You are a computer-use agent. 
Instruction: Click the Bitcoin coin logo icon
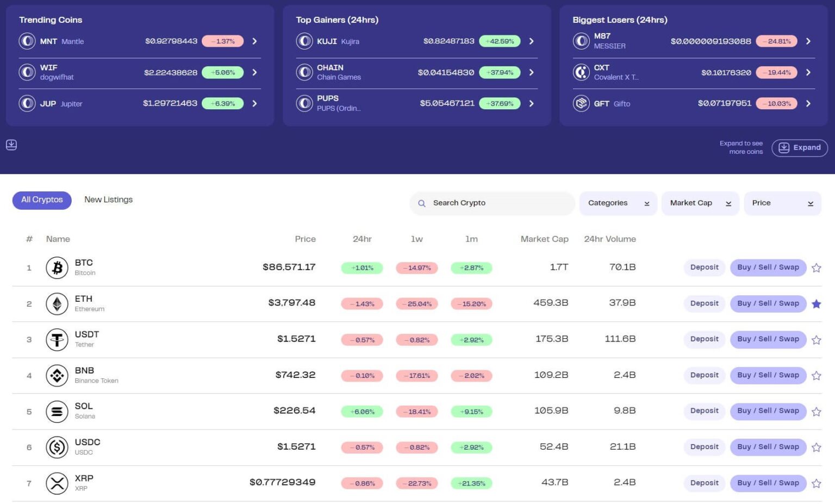click(x=57, y=267)
